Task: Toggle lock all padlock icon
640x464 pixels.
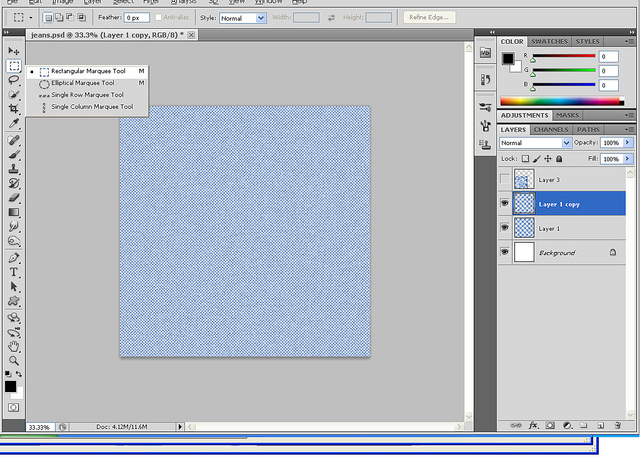Action: click(559, 159)
